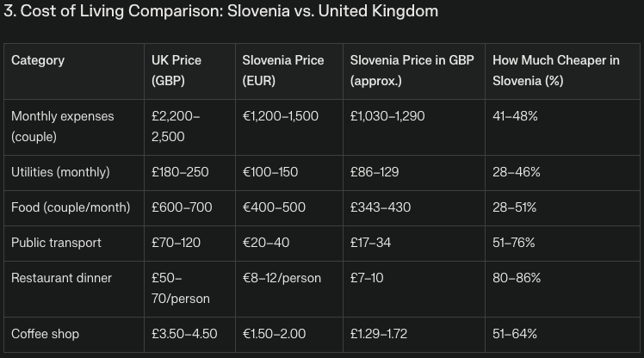Image resolution: width=644 pixels, height=358 pixels.
Task: Select the UK Price (GBP) column header
Action: 176,71
